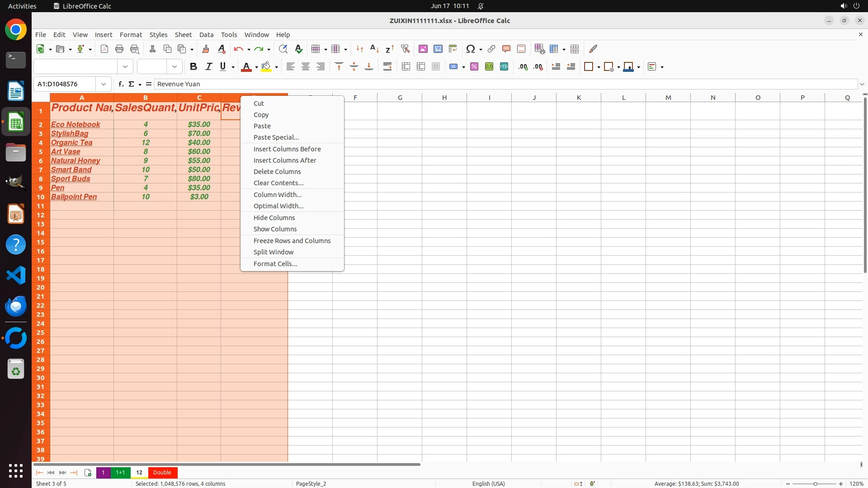Click the Clone Formatting paintbrush icon
Image resolution: width=868 pixels, height=488 pixels.
pyautogui.click(x=205, y=49)
